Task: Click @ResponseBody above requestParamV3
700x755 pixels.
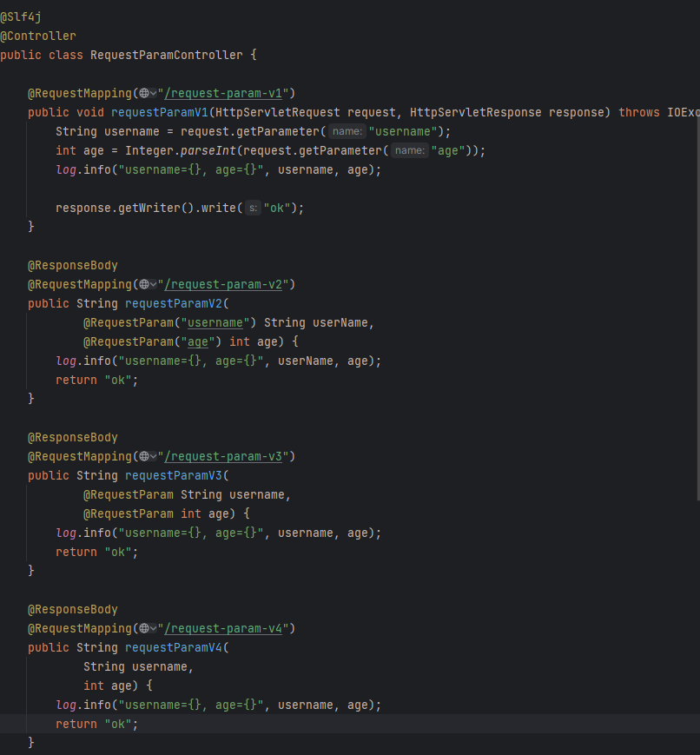Action: point(73,437)
